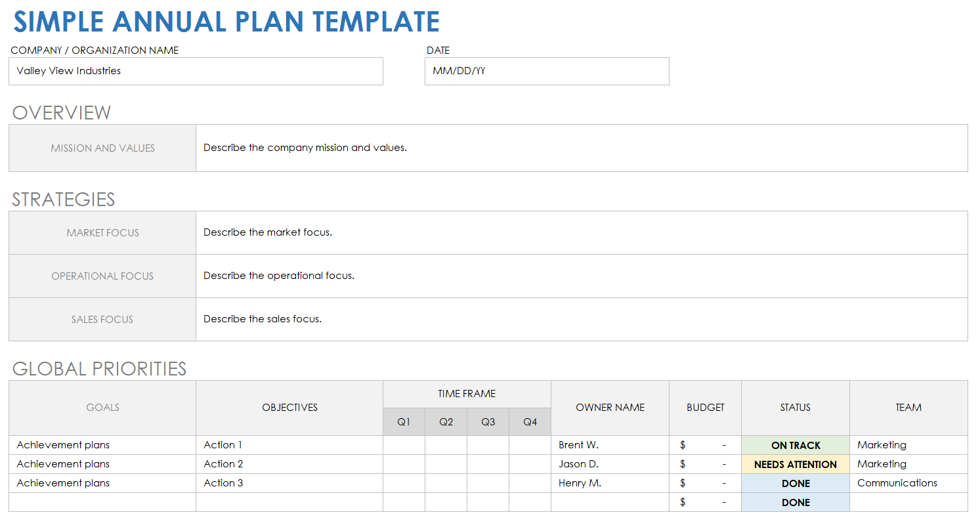Click the Simple Annual Plan Template title
Image resolution: width=980 pixels, height=512 pixels.
coord(226,22)
